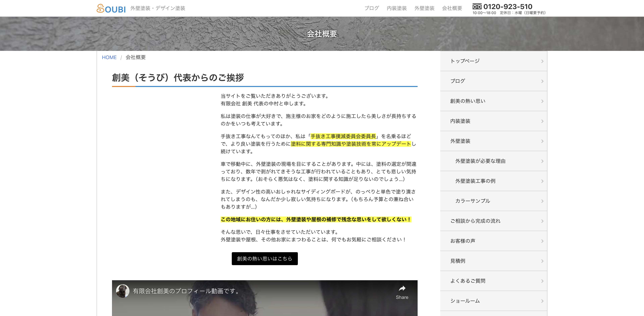644x316 pixels.
Task: Click the 会社概要 banner heading
Action: tap(322, 34)
